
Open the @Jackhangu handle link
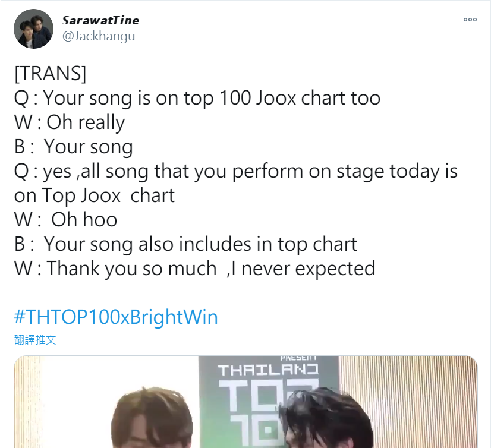[x=99, y=36]
